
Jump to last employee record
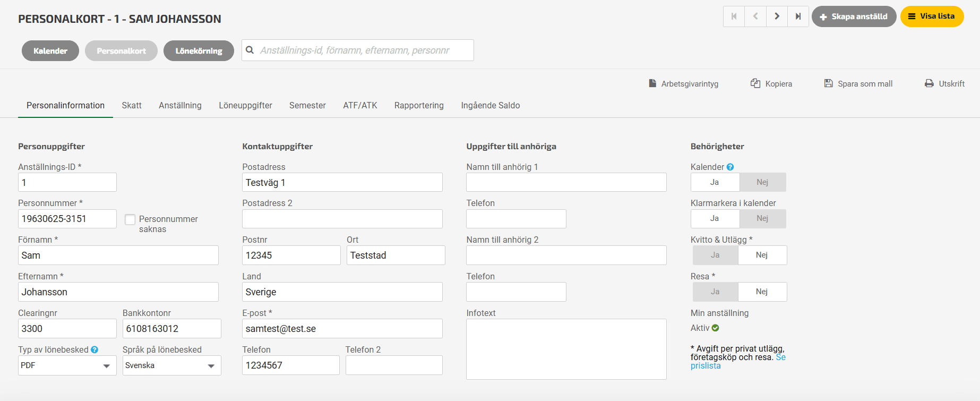[x=798, y=16]
